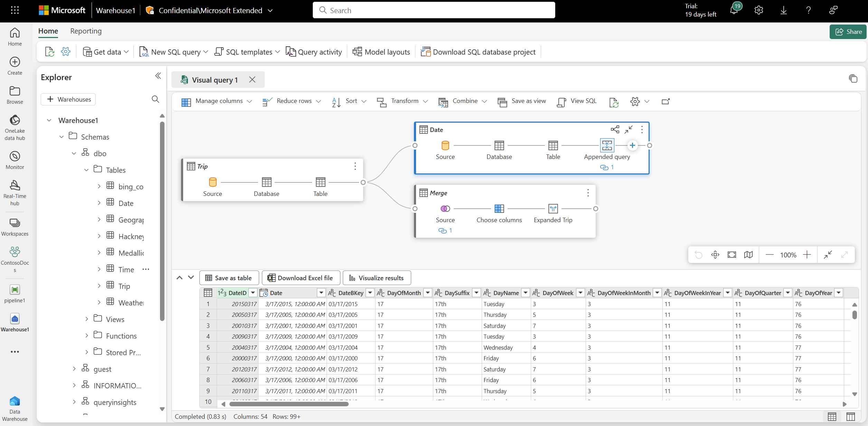Click the View SQL icon
Screen dimensions: 868x426
[561, 102]
